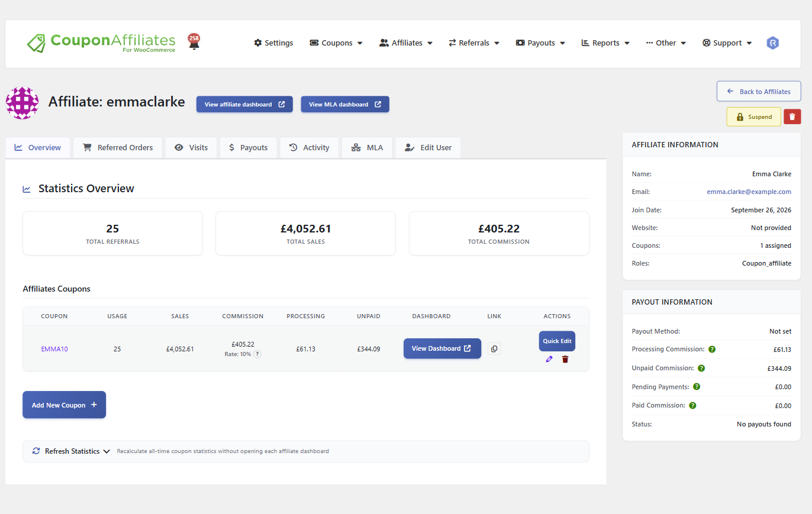Click View affiliate dashboard button
Viewport: 812px width, 514px height.
[244, 104]
